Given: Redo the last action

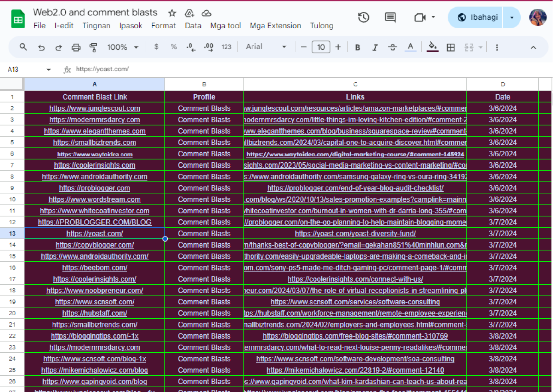Looking at the screenshot, I should pos(59,47).
